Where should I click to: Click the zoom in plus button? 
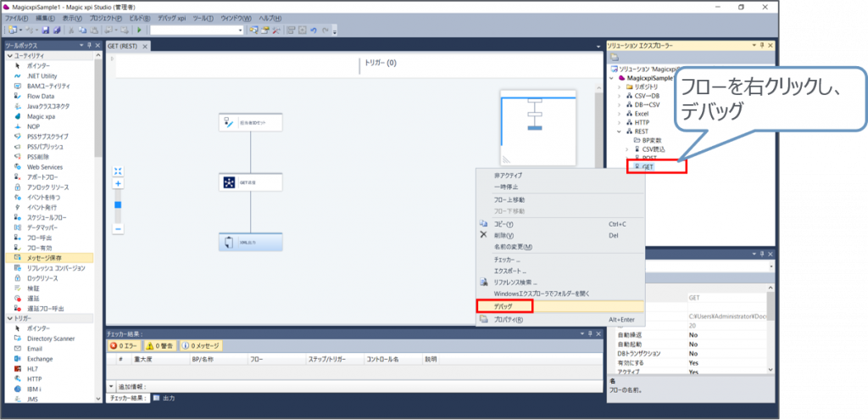pyautogui.click(x=118, y=183)
